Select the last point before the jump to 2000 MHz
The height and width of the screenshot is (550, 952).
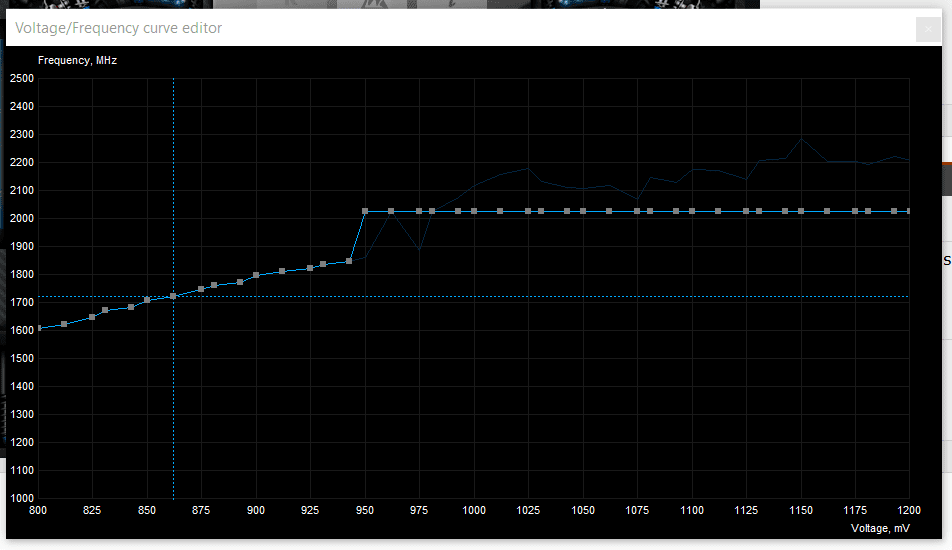[x=349, y=261]
